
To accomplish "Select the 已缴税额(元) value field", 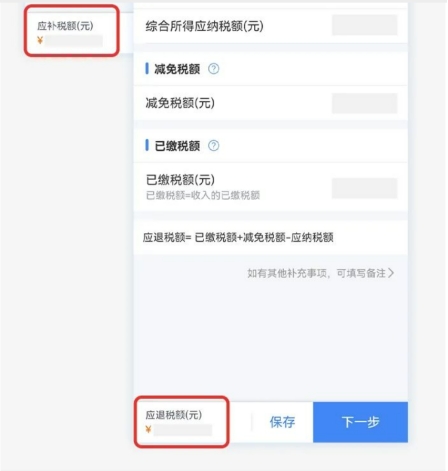I will 364,188.
